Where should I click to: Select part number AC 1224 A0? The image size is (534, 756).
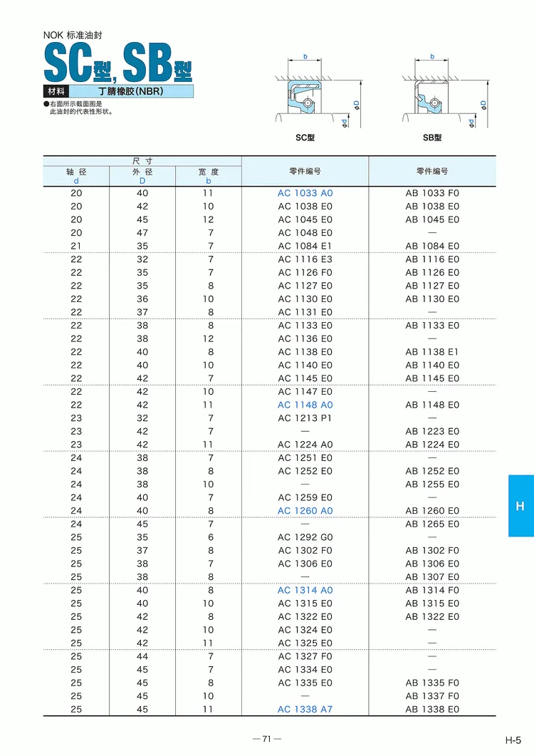click(305, 445)
